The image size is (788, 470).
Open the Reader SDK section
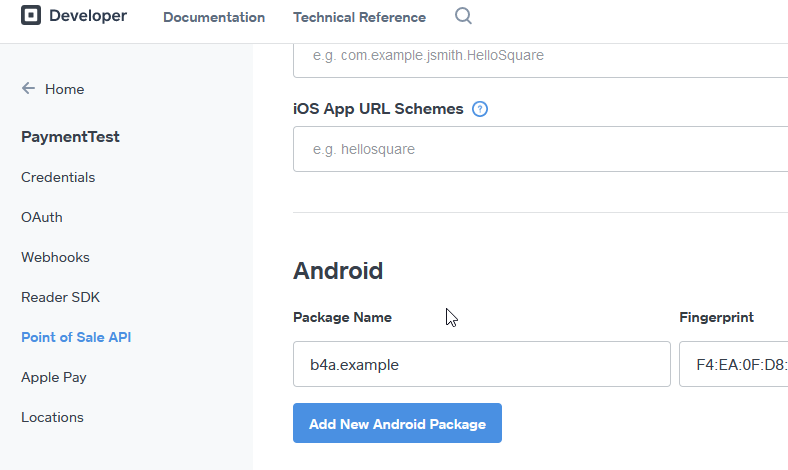point(60,297)
